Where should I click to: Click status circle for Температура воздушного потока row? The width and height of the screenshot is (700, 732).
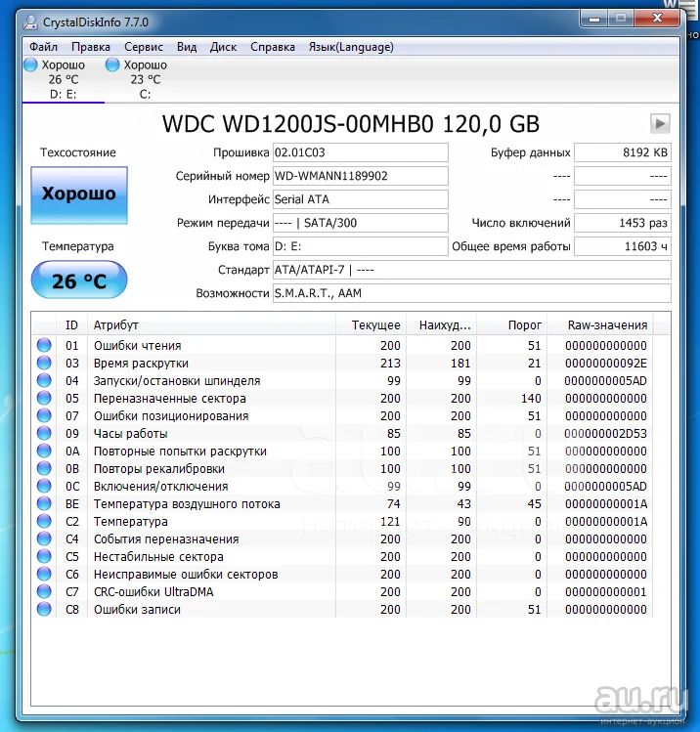click(44, 503)
